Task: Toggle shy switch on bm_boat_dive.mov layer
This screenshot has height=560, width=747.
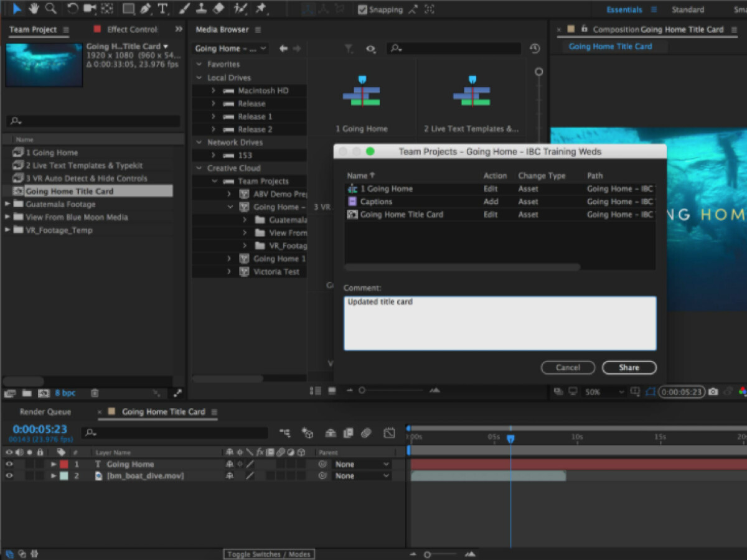Action: 230,476
